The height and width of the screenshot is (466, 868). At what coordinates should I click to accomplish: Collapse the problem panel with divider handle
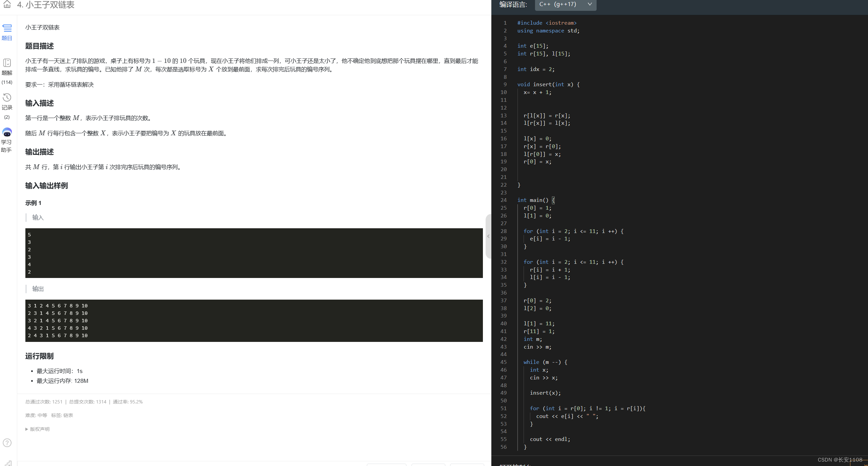tap(488, 236)
